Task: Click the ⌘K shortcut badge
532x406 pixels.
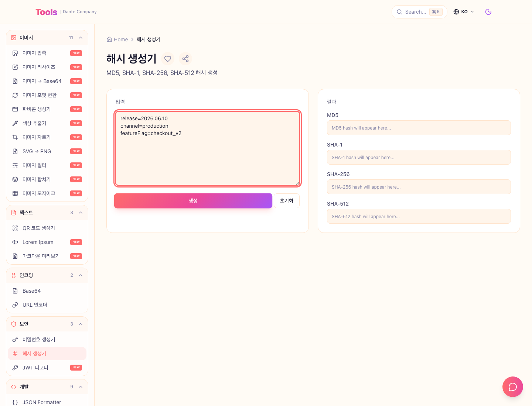Action: tap(436, 12)
